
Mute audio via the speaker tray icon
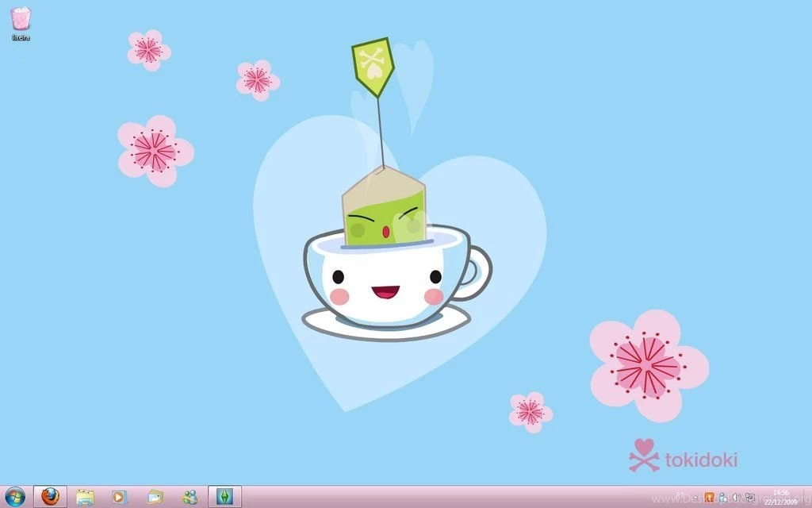point(736,498)
